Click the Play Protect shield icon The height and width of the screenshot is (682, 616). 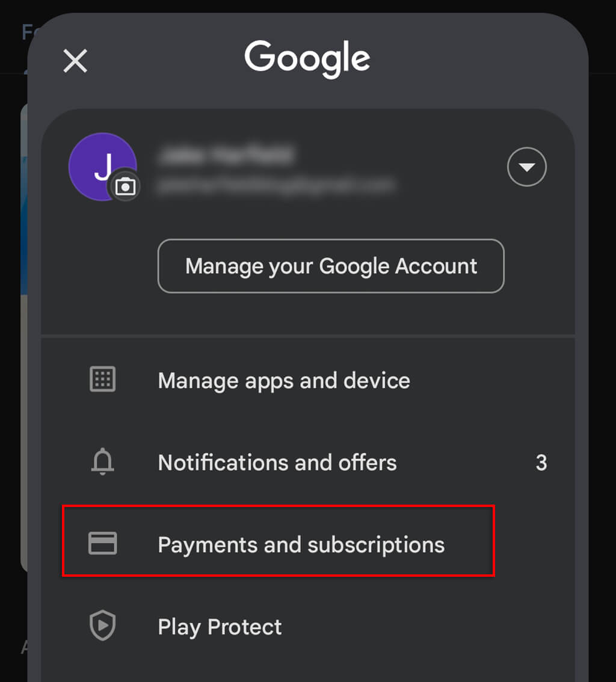102,627
